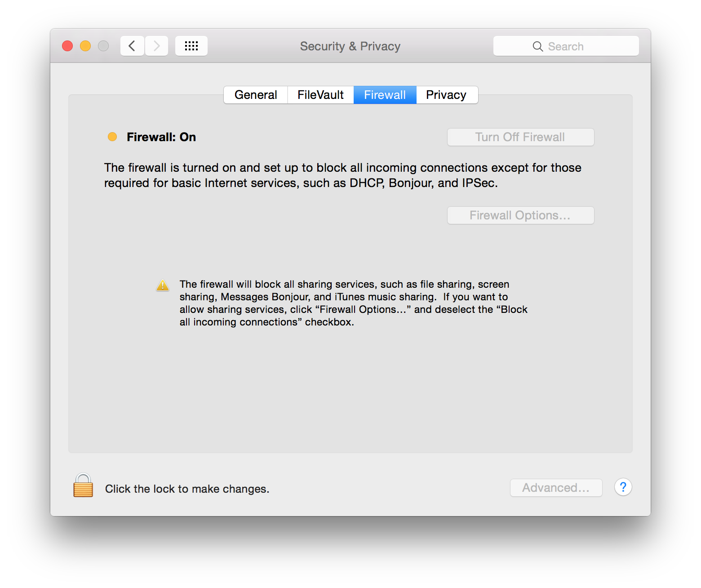Close the Security & Privacy window
701x588 pixels.
pyautogui.click(x=67, y=46)
